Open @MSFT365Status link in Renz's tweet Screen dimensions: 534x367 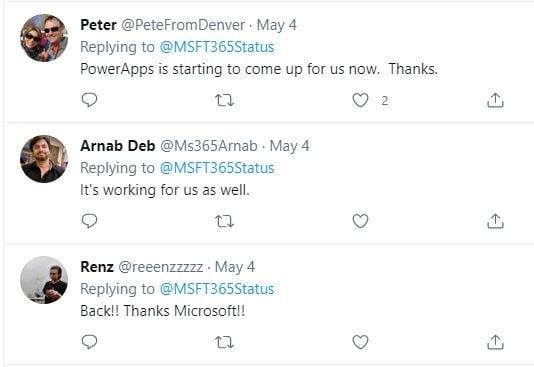[x=217, y=289]
